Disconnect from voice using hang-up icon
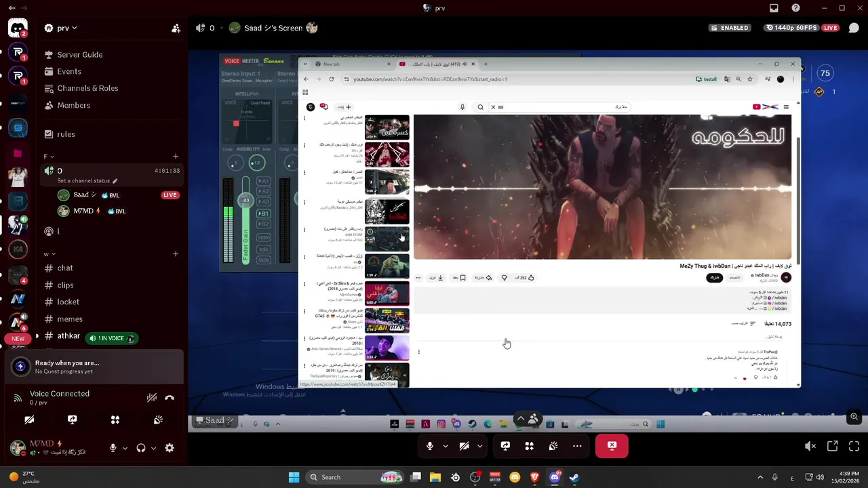 pos(170,398)
